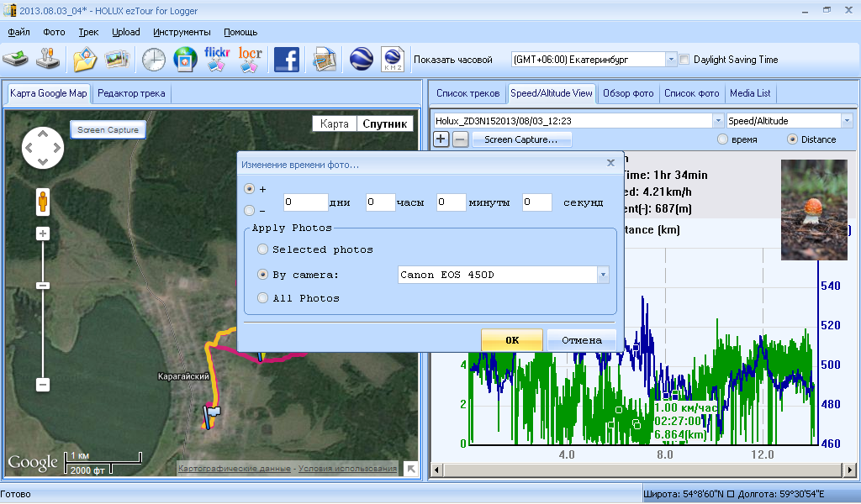
Task: Click the часы hours input field
Action: [x=381, y=202]
